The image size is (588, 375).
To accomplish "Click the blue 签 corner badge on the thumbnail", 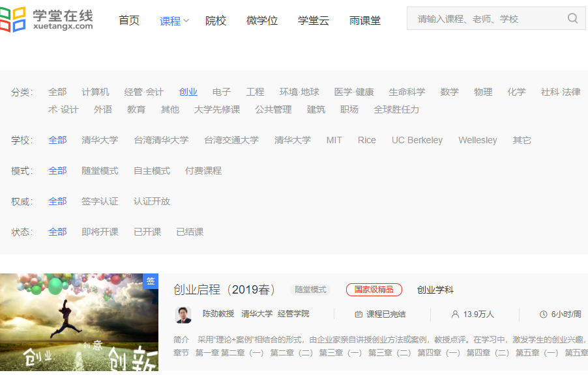I will point(151,281).
